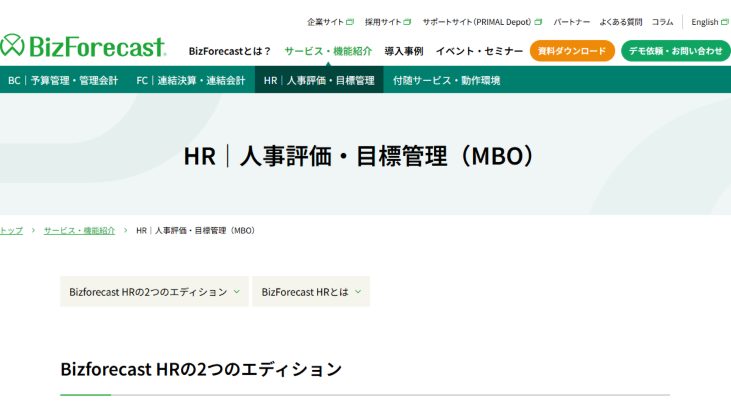The height and width of the screenshot is (411, 731).
Task: Select the 付随サービス・動作環境 tab
Action: point(446,80)
